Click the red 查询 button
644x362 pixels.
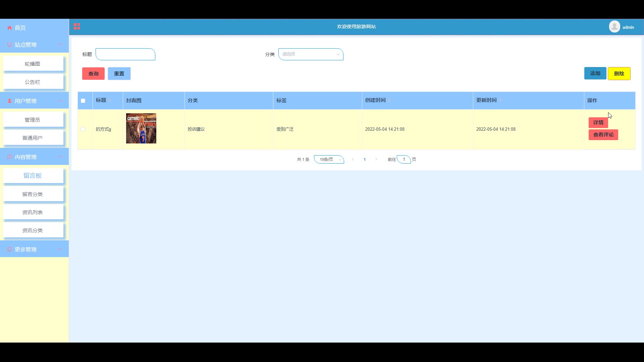coord(93,74)
